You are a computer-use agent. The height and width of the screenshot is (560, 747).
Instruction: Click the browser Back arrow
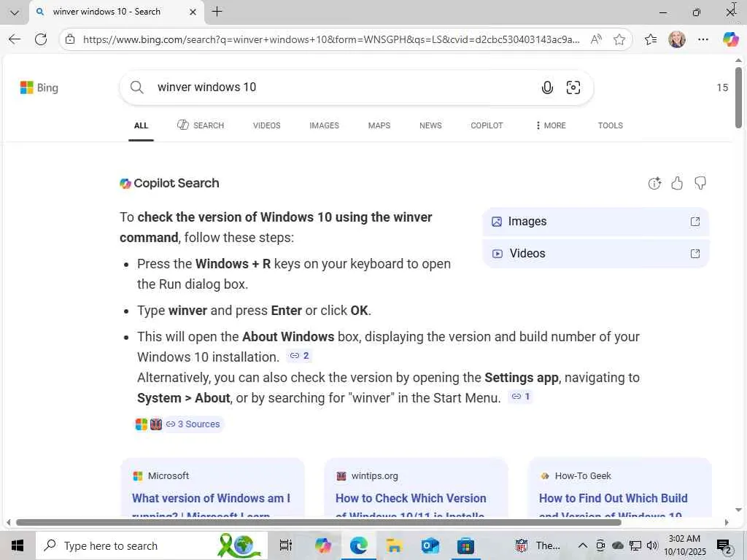15,39
